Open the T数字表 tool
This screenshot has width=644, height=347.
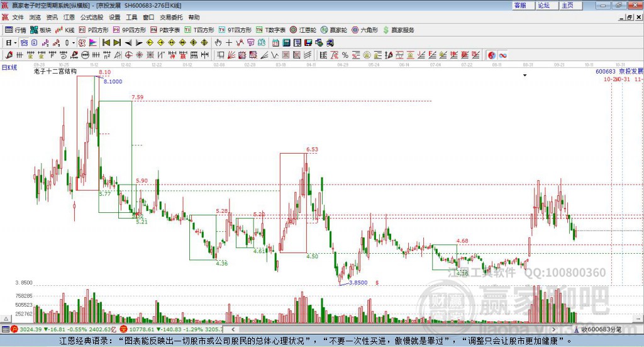tap(270, 30)
